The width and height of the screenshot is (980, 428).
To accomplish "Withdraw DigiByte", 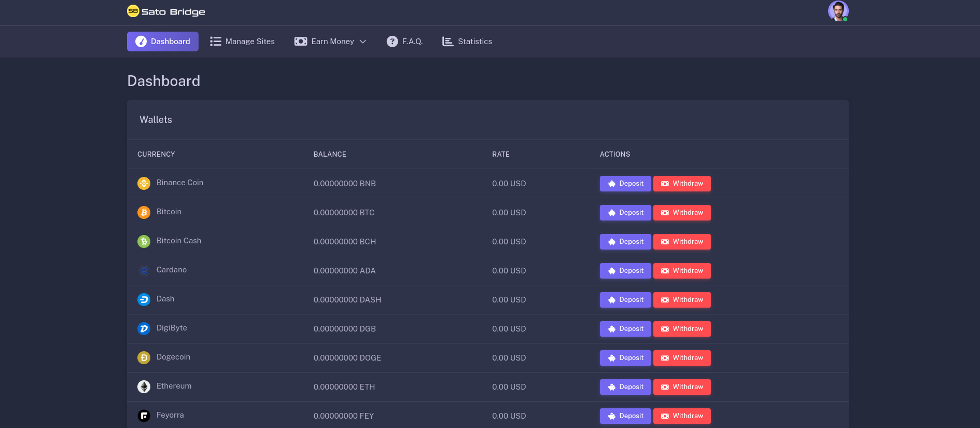I will [x=682, y=329].
